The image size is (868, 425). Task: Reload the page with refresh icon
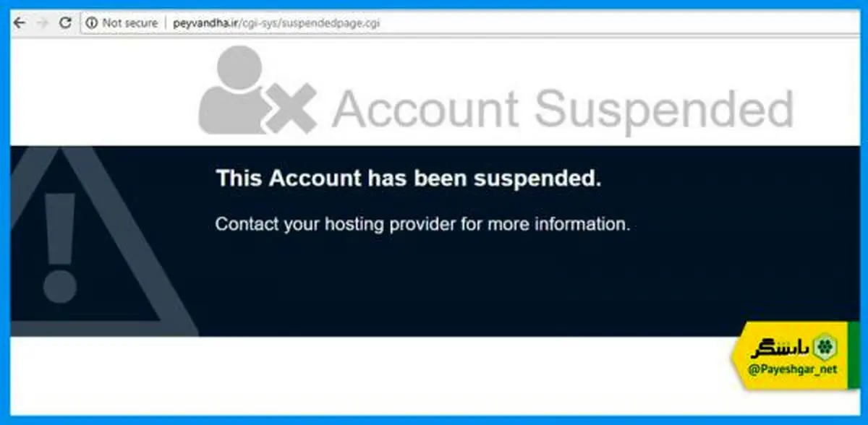pos(65,23)
